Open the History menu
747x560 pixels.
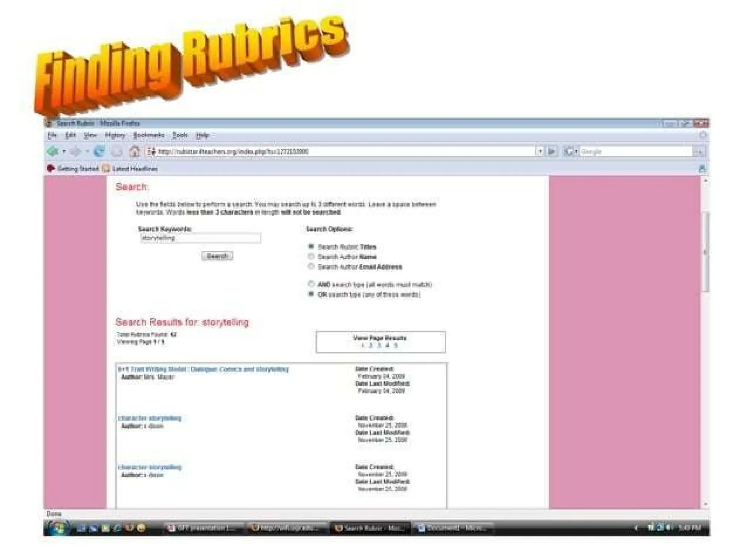tap(115, 135)
